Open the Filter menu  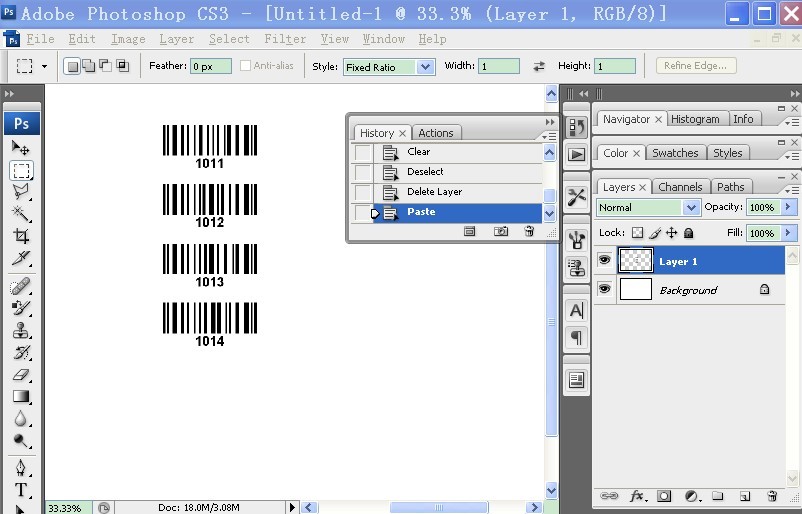tap(285, 39)
